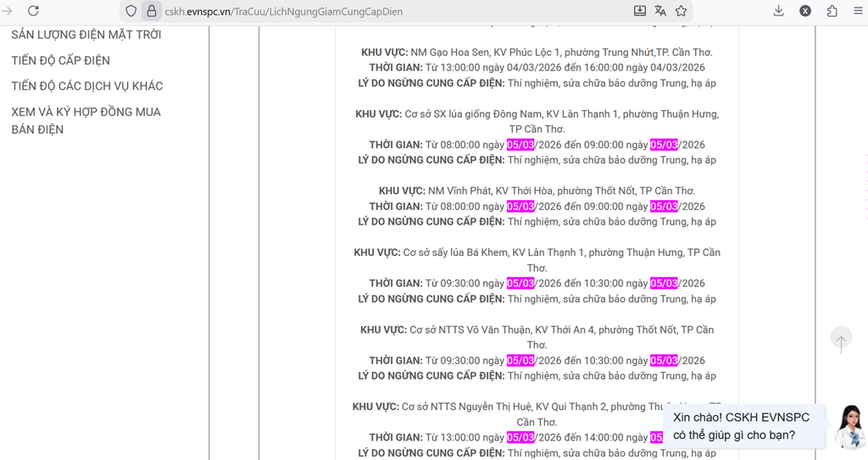Click the 'Xin chào! CSKH EVNSPC' chat bubble
The height and width of the screenshot is (460, 868).
pos(741,426)
